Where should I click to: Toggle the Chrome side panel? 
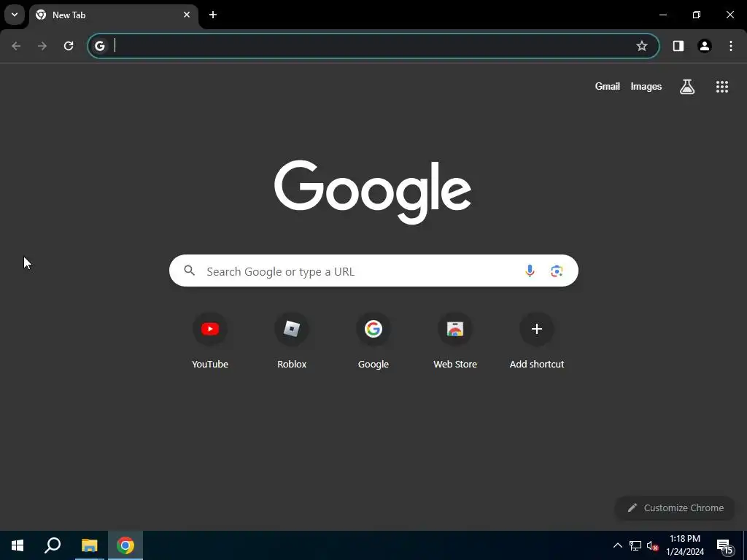[678, 46]
